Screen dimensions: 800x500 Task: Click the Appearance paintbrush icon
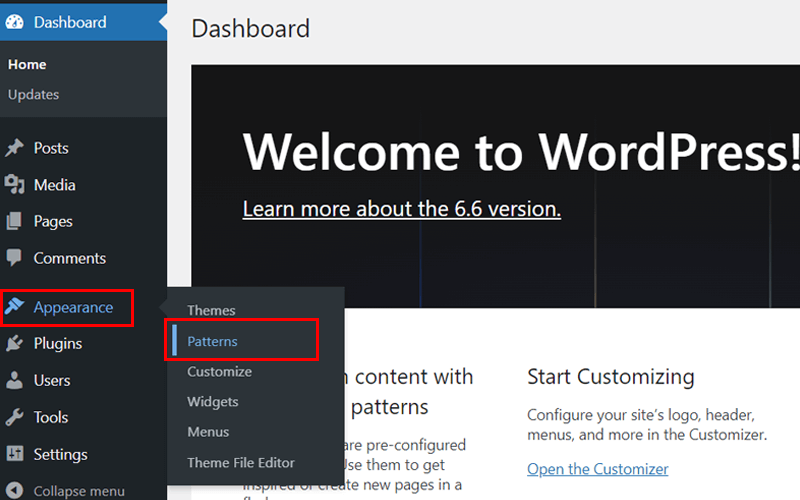tap(14, 306)
